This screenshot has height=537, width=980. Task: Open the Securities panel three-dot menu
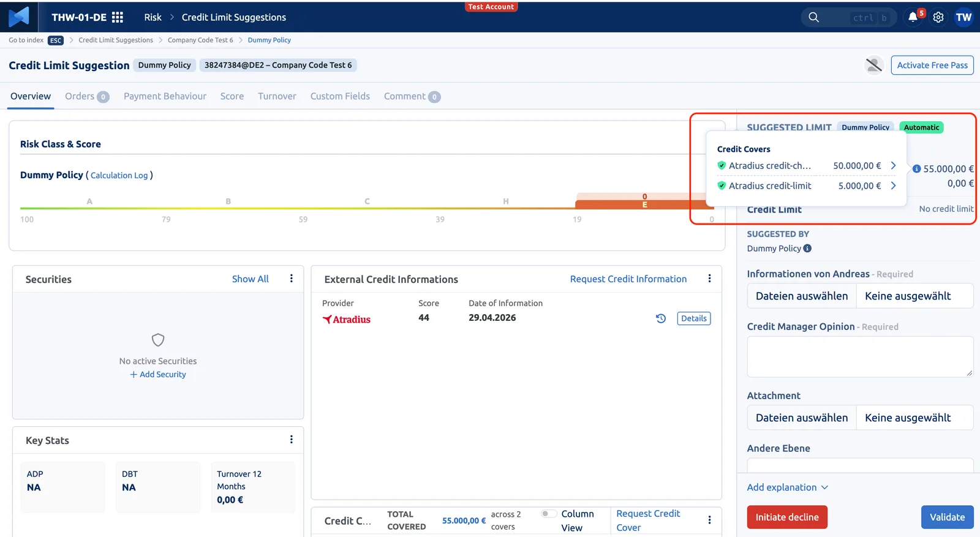(x=292, y=279)
